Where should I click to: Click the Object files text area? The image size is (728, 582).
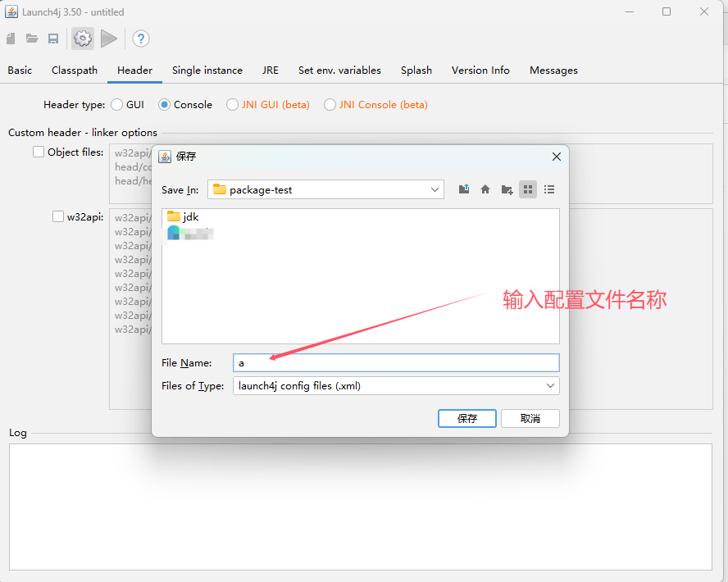(411, 174)
